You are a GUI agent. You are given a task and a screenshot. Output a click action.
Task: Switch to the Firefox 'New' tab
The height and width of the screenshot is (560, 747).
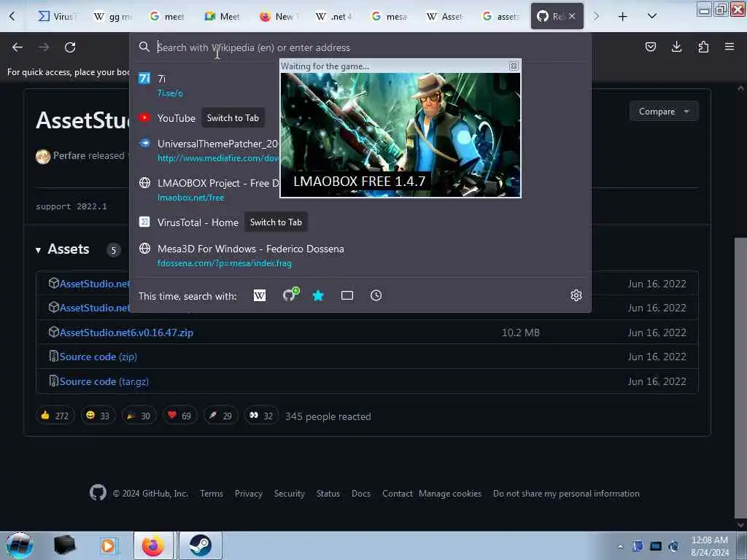coord(278,17)
